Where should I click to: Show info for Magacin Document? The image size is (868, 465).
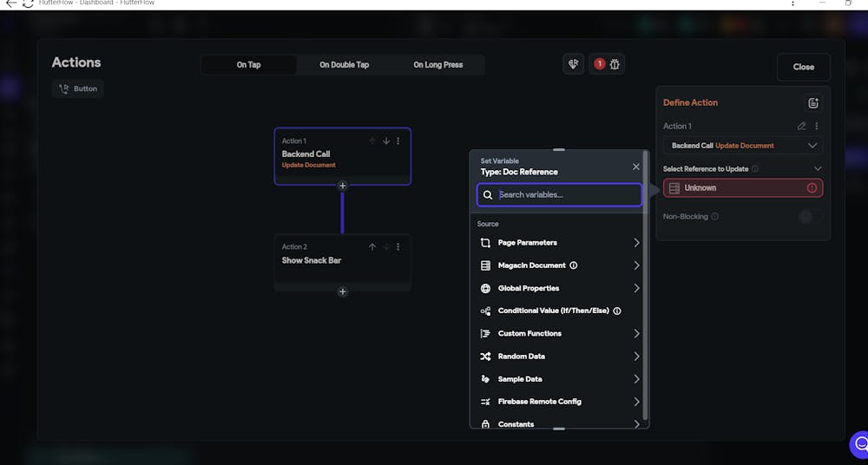point(574,265)
